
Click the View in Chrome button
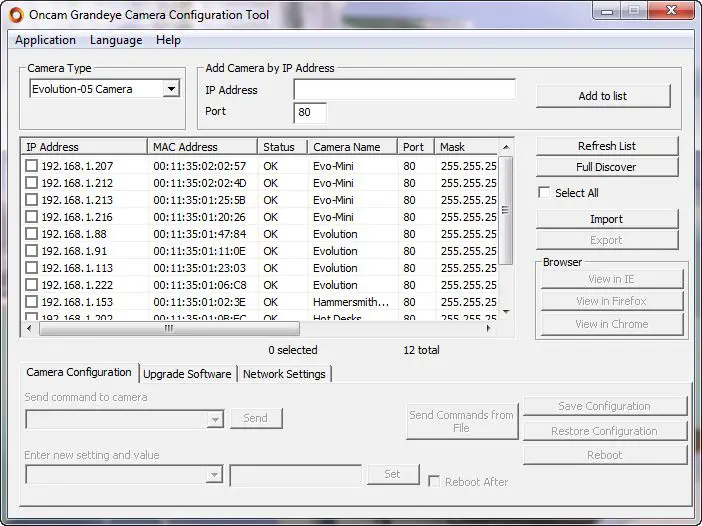point(612,324)
